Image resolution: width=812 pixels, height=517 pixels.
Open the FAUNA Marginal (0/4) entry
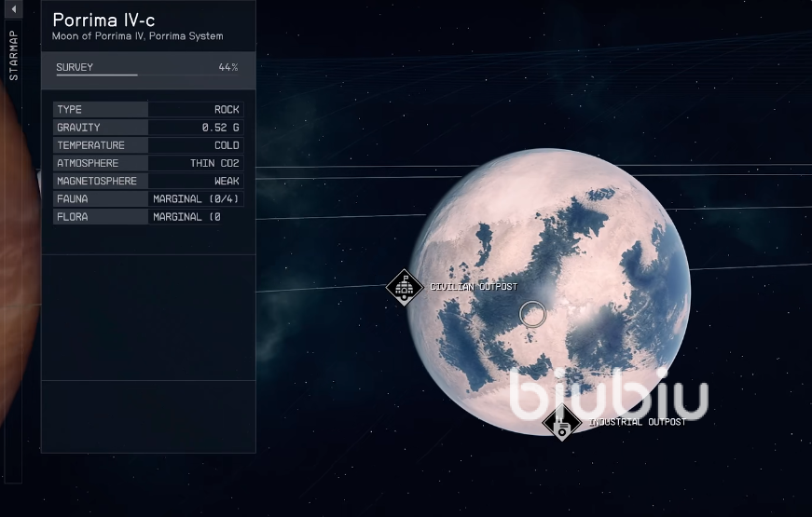point(147,198)
